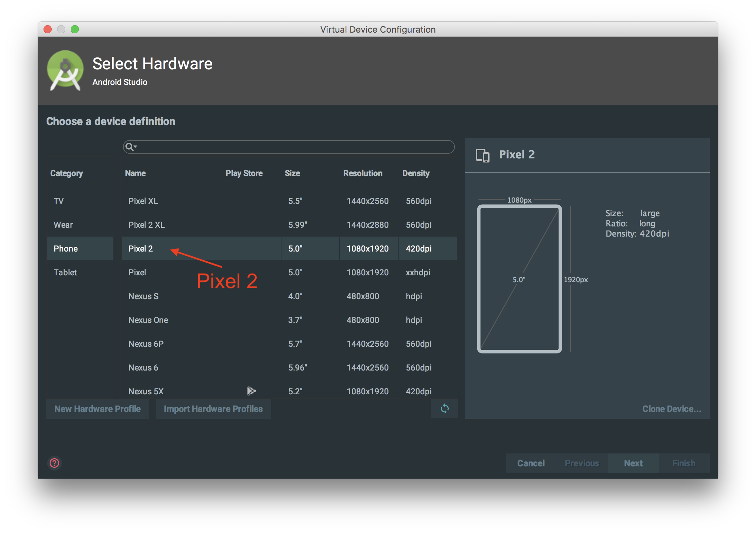Sort by the Play Store column header
Viewport: 756px width, 533px height.
pos(244,173)
